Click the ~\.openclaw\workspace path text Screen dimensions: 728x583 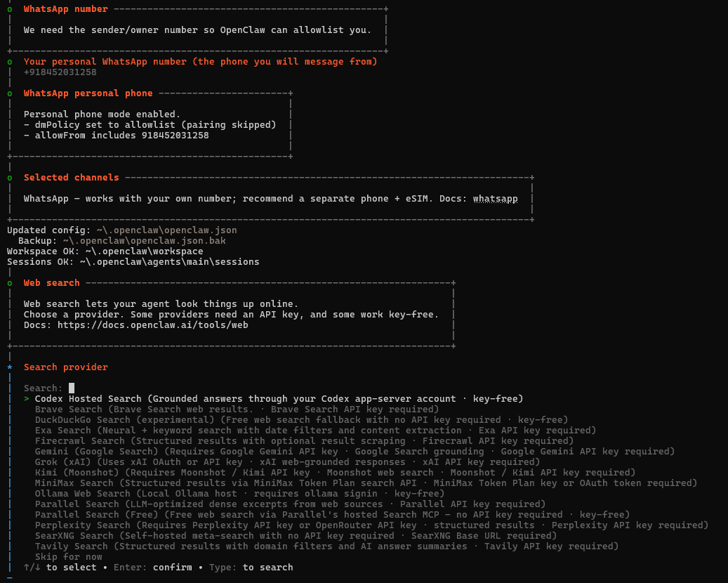pyautogui.click(x=145, y=251)
